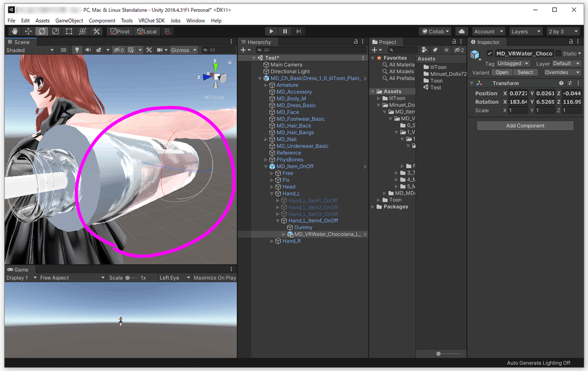Open Transform preset settings icon
The image size is (588, 371).
pyautogui.click(x=570, y=83)
